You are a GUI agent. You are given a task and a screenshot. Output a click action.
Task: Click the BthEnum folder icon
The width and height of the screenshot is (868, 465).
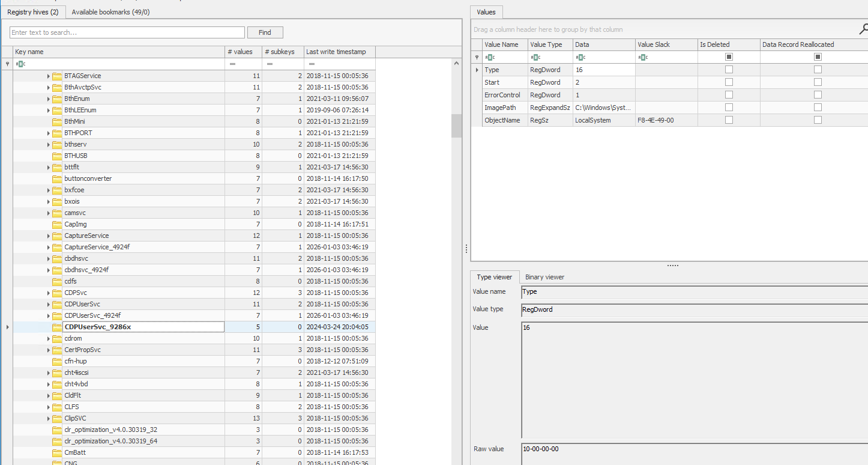point(58,99)
